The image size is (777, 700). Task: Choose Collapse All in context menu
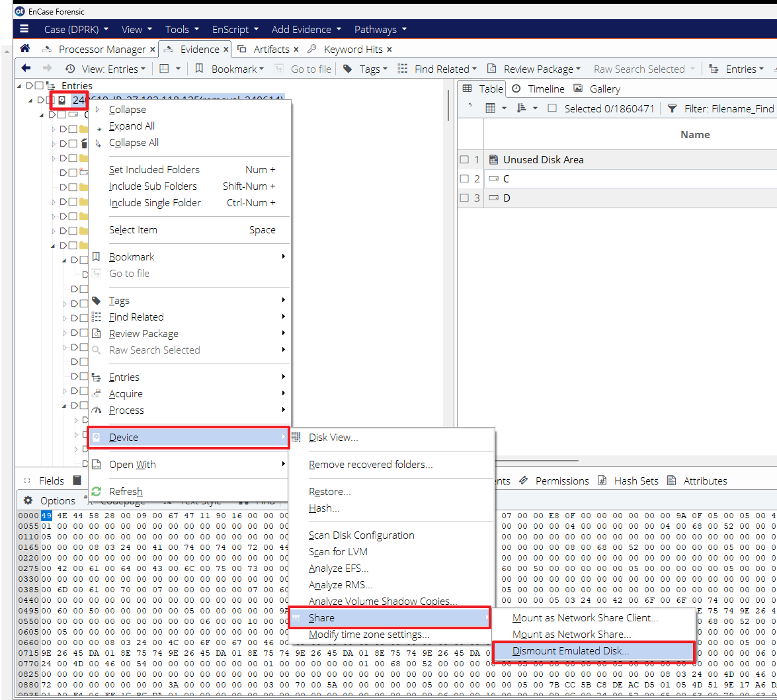(134, 142)
